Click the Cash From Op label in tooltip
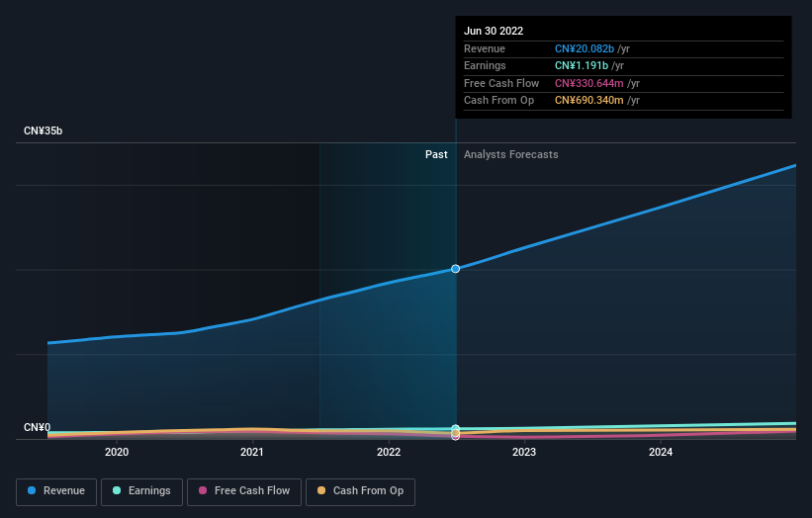This screenshot has width=812, height=518. (498, 101)
